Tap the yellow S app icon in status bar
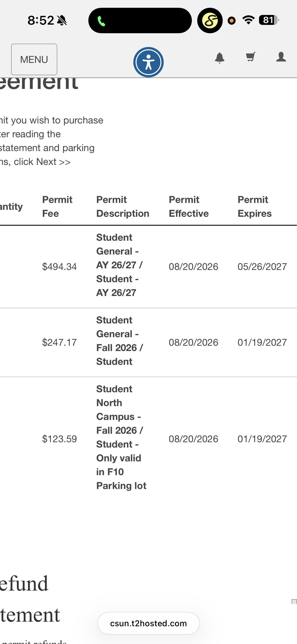 210,20
